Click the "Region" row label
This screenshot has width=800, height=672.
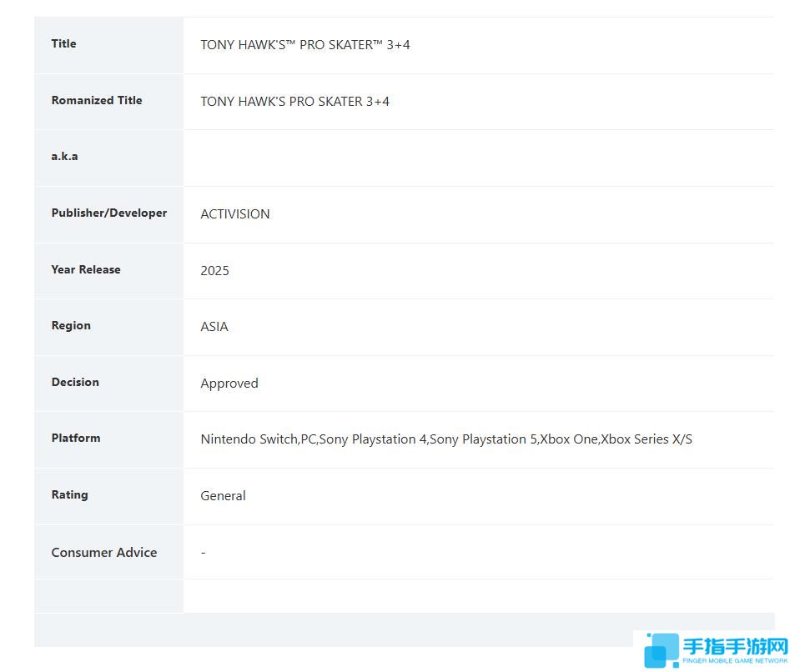point(71,326)
